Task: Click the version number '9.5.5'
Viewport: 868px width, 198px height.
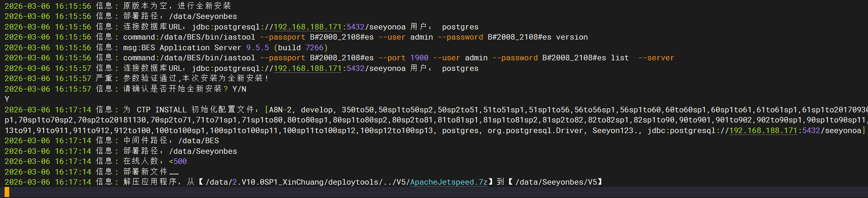Action: [258, 47]
